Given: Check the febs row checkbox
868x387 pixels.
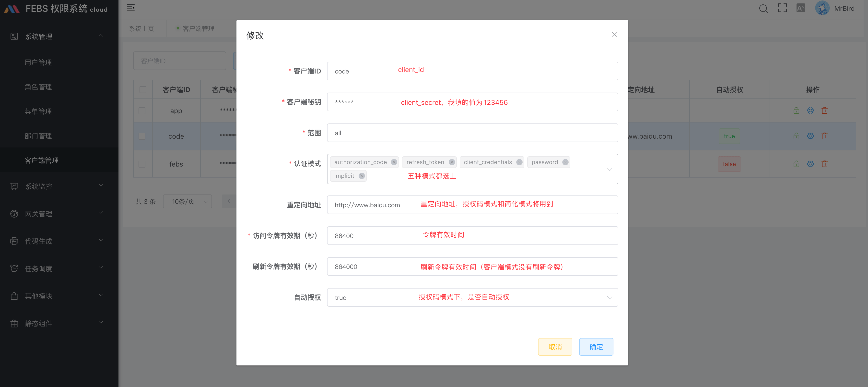Looking at the screenshot, I should [x=142, y=164].
